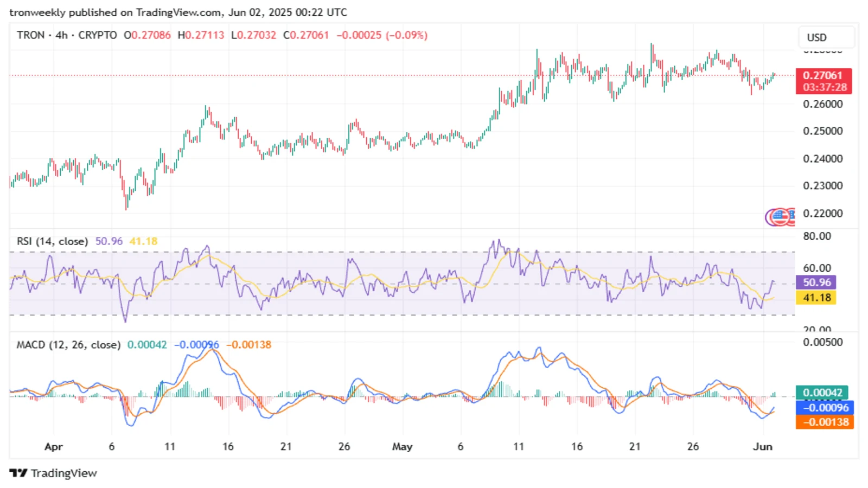868x488 pixels.
Task: Click the −0.00025 (−0.09%) change value
Action: (x=382, y=35)
